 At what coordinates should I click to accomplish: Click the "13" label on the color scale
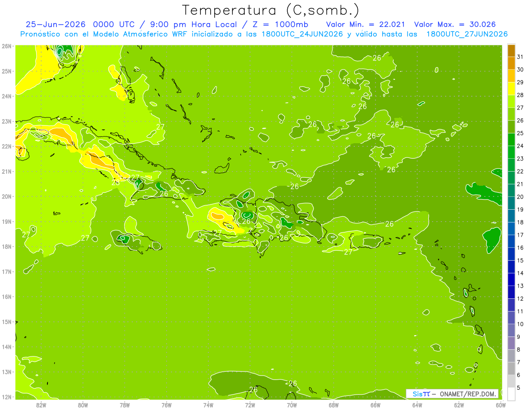point(520,286)
